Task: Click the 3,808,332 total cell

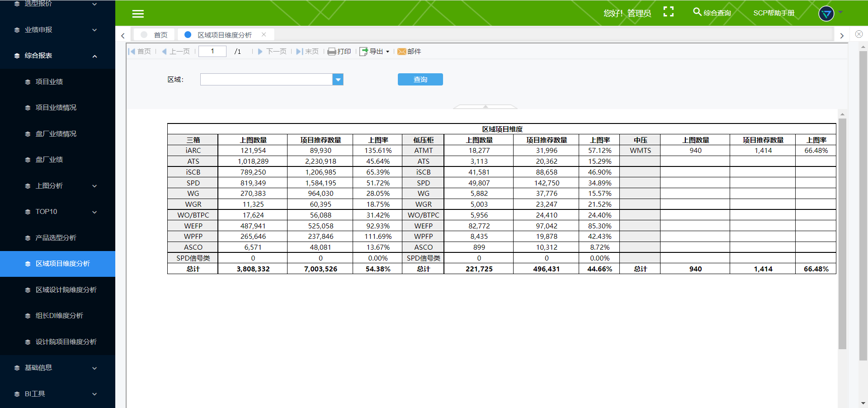Action: (x=253, y=269)
